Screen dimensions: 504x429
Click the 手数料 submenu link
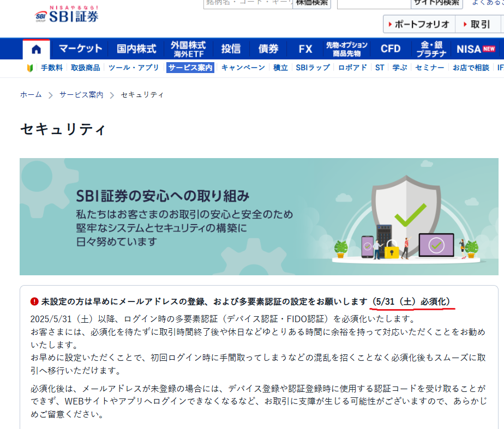coord(52,68)
